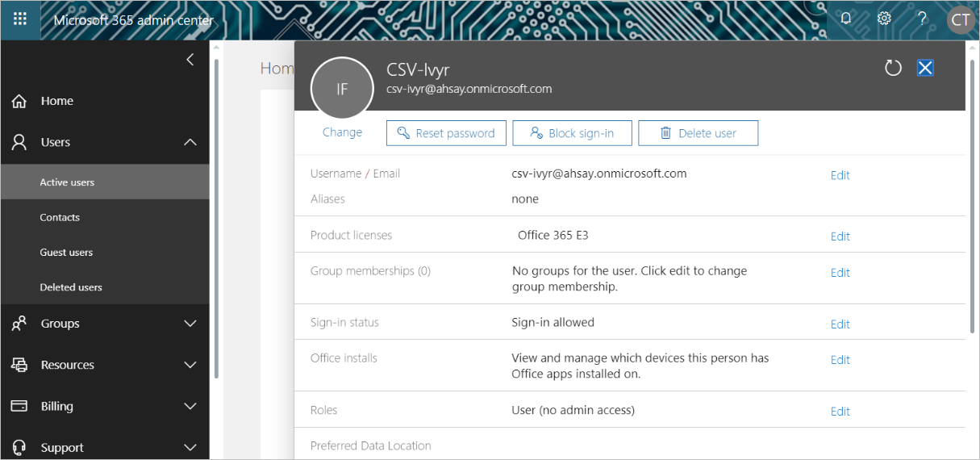Open the app launcher waffle icon
Screen dimensions: 980x460
[x=20, y=19]
